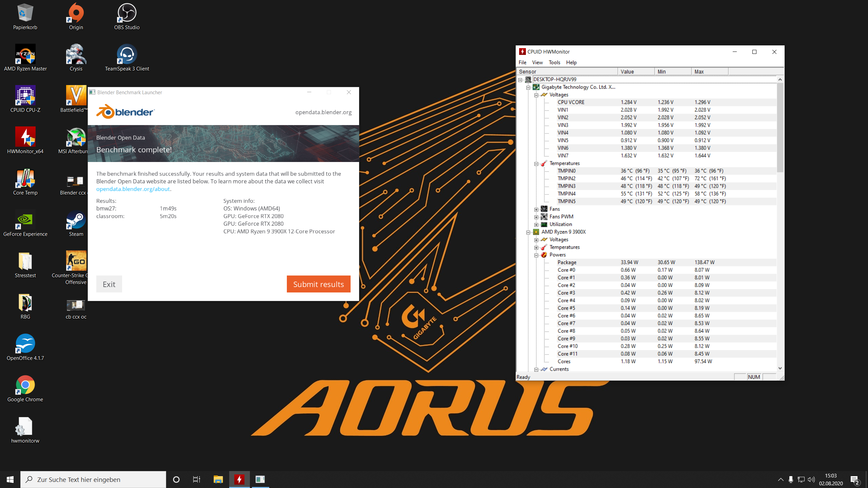868x488 pixels.
Task: Click the Windows taskbar search field
Action: click(x=93, y=479)
